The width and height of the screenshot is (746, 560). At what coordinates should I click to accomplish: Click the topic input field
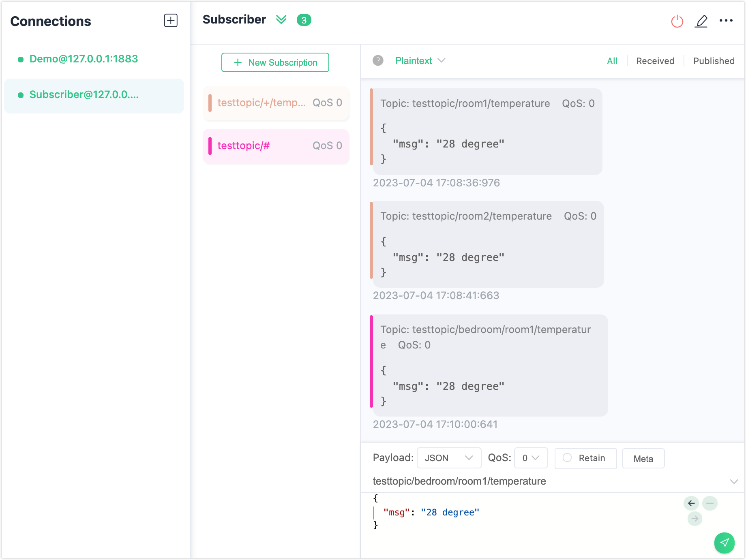pos(547,481)
